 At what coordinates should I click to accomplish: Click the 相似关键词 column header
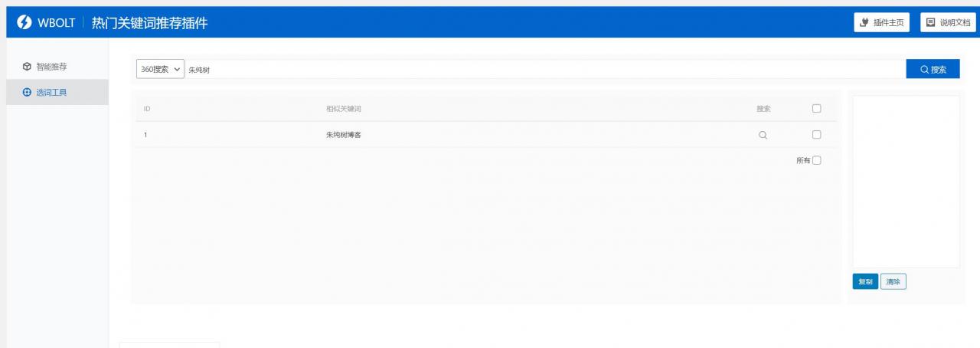(x=343, y=109)
